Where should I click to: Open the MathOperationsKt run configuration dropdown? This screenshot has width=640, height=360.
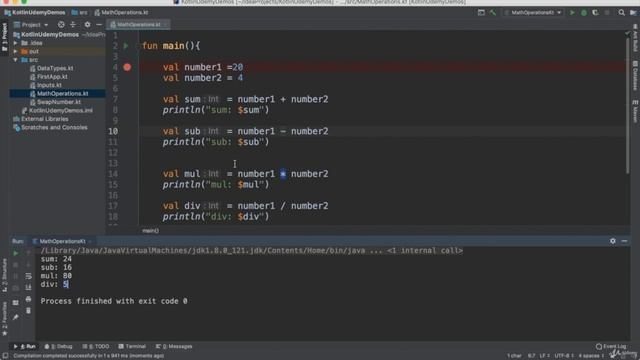(533, 13)
